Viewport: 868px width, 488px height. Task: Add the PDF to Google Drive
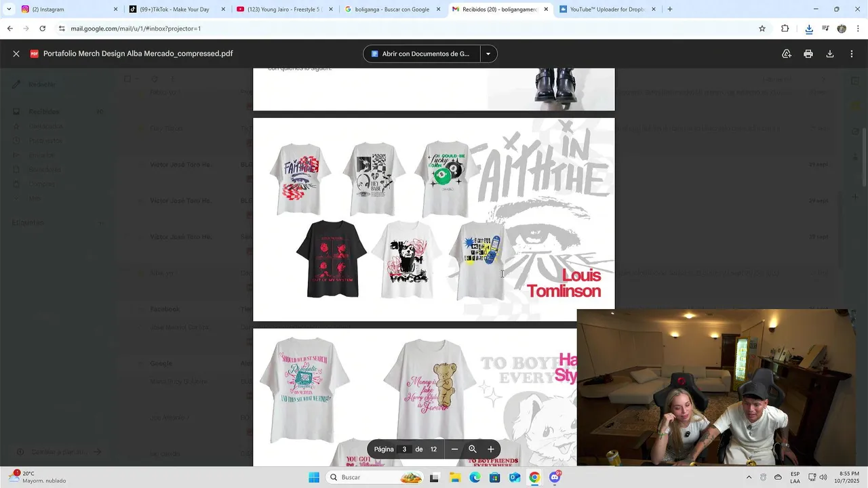(x=787, y=54)
